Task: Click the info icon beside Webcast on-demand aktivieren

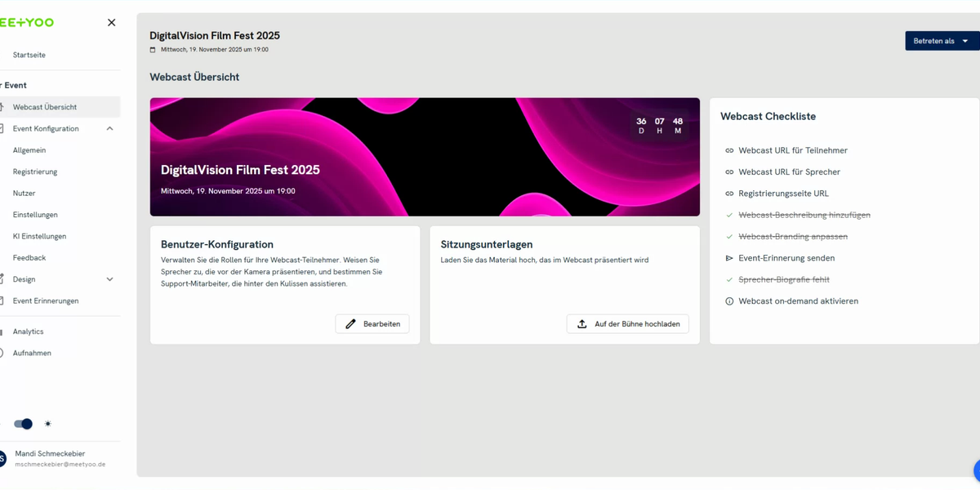Action: tap(729, 301)
